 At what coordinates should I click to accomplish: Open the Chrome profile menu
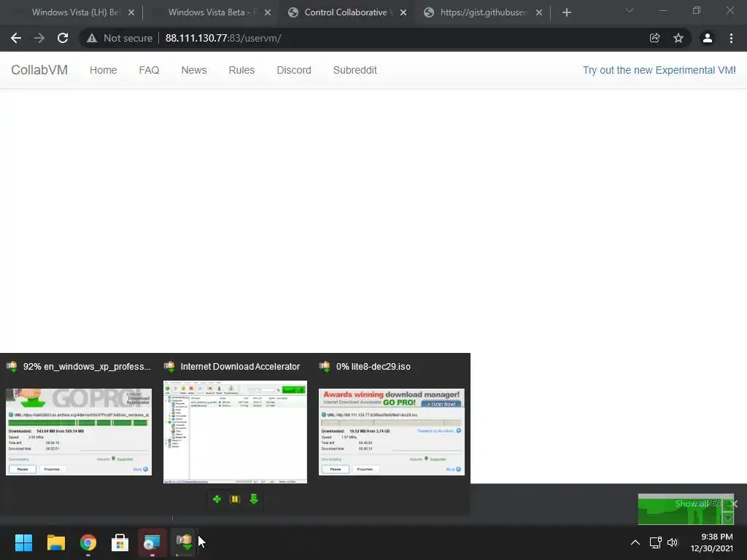click(708, 38)
